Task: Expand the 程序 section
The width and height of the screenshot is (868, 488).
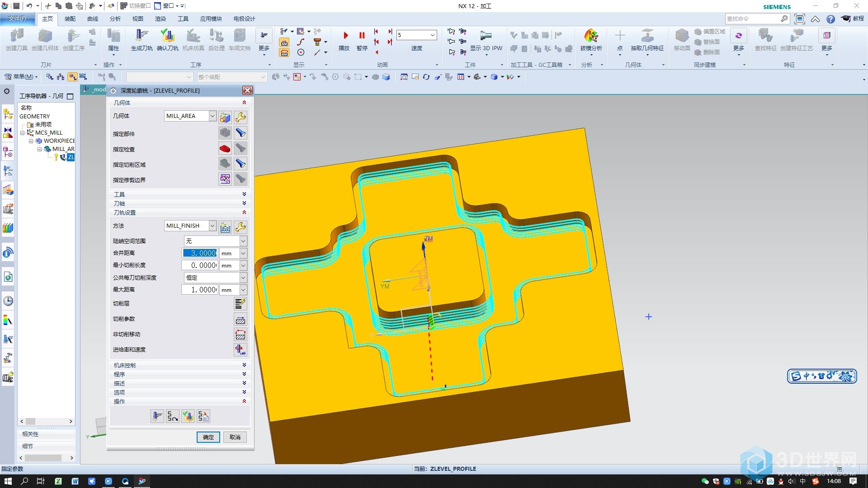Action: pyautogui.click(x=244, y=374)
